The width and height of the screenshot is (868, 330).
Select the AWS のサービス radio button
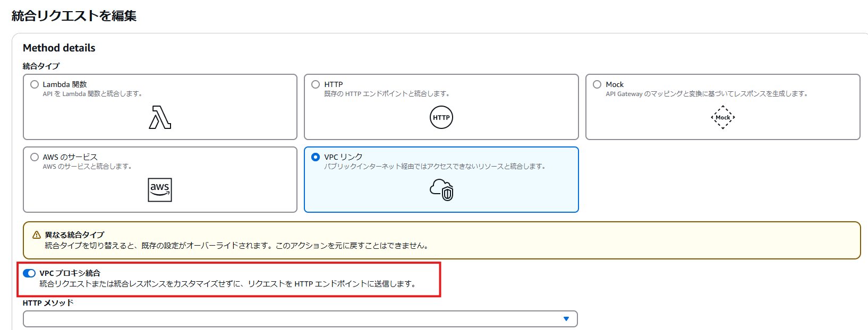click(x=35, y=157)
